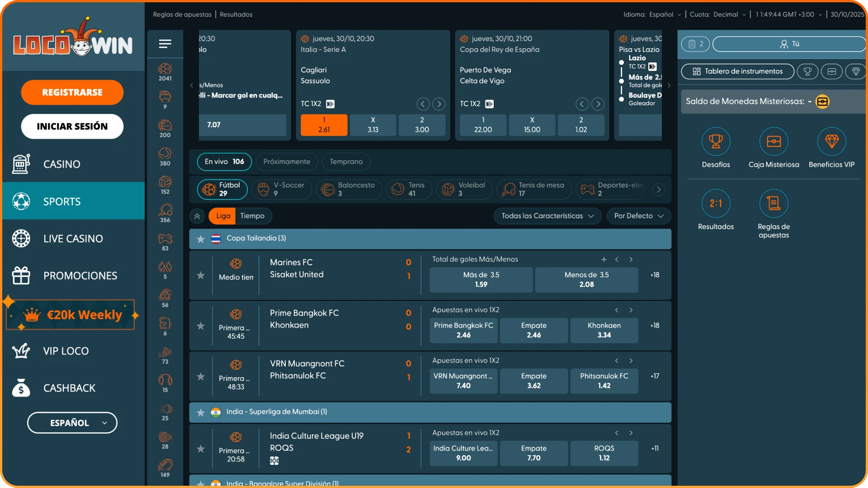The height and width of the screenshot is (488, 868).
Task: Show more sports with the chip row arrow
Action: point(659,189)
